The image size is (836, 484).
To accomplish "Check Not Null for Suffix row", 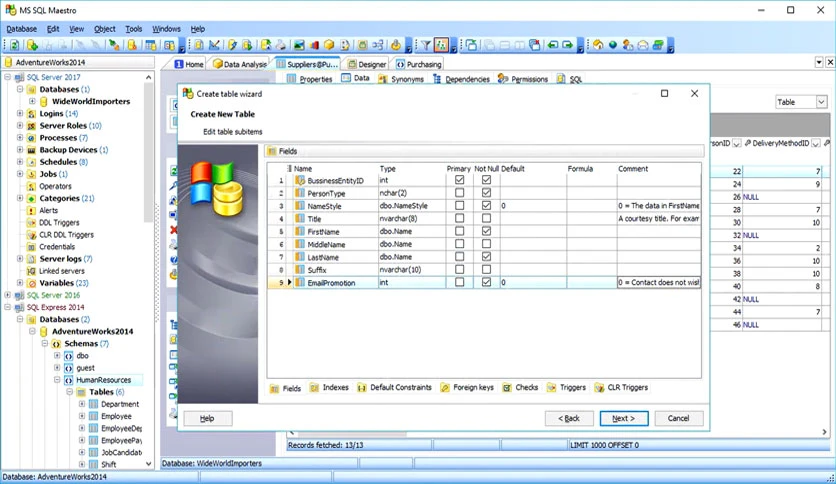I will click(486, 270).
